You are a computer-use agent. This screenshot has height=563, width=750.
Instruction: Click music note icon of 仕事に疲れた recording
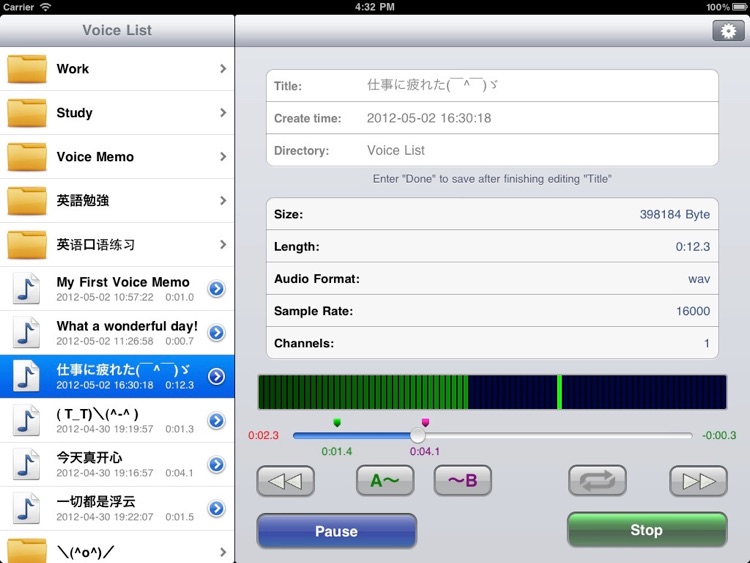pos(26,376)
